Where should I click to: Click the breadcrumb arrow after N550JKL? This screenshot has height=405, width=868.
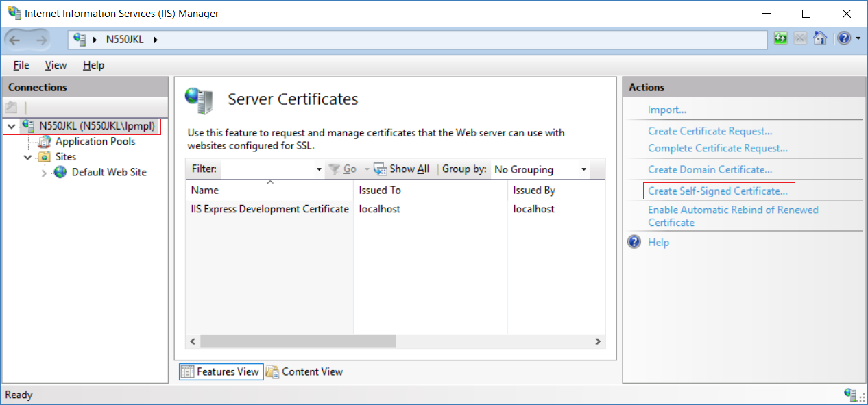coord(156,40)
